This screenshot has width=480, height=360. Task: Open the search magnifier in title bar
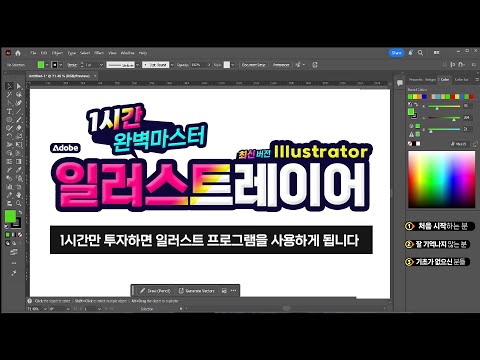tap(421, 53)
